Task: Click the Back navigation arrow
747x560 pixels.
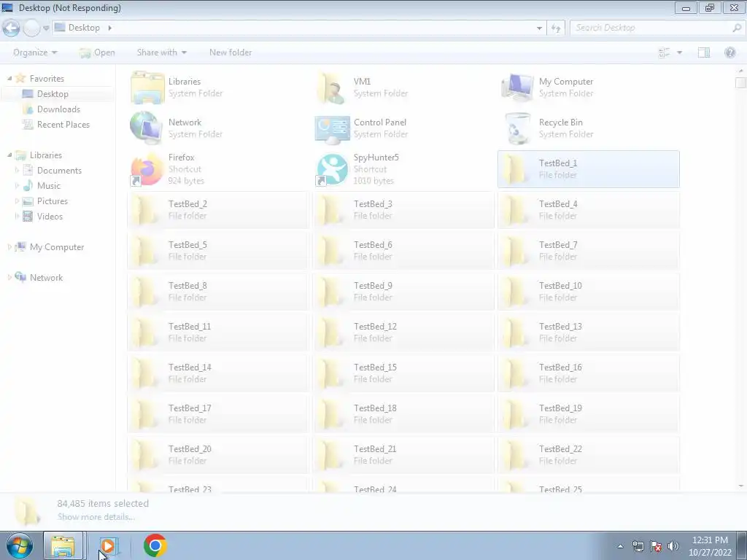Action: [x=11, y=28]
